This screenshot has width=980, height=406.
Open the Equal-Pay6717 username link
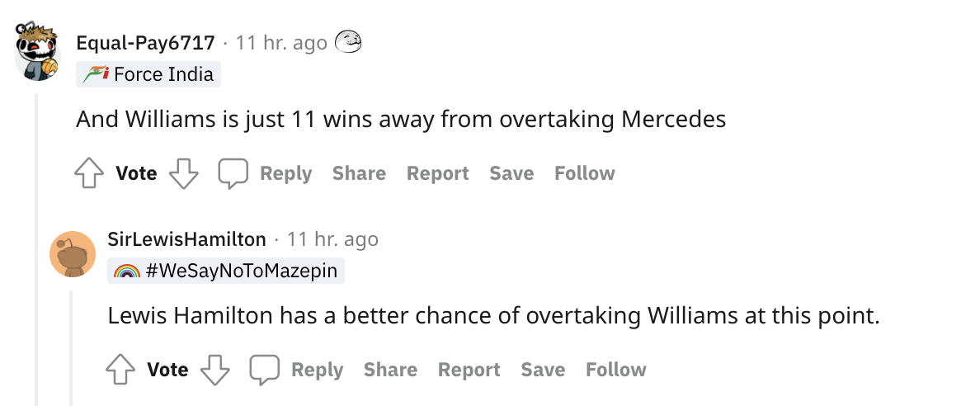[145, 42]
